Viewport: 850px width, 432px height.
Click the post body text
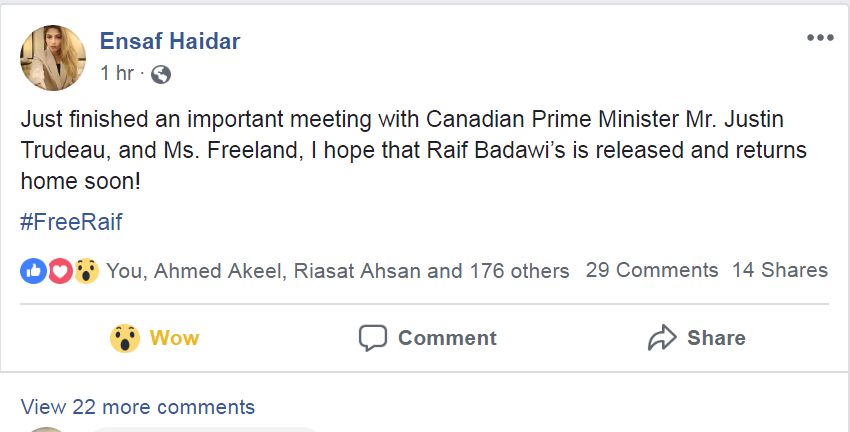(400, 152)
